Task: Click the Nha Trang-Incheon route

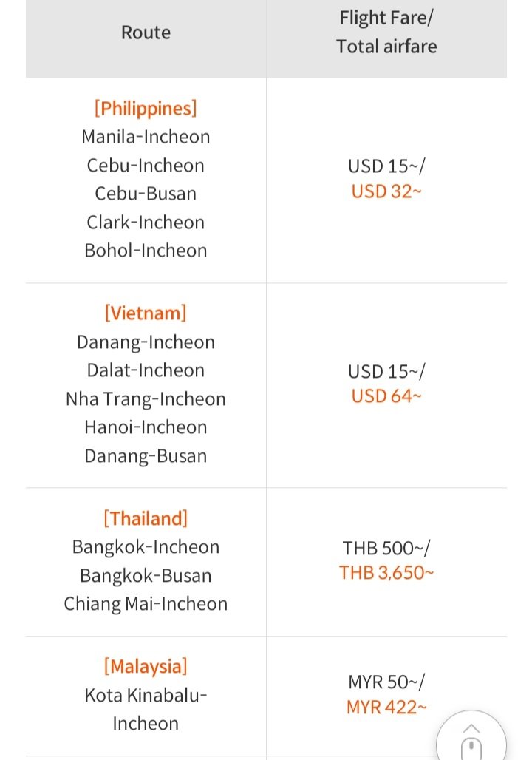Action: pos(146,399)
